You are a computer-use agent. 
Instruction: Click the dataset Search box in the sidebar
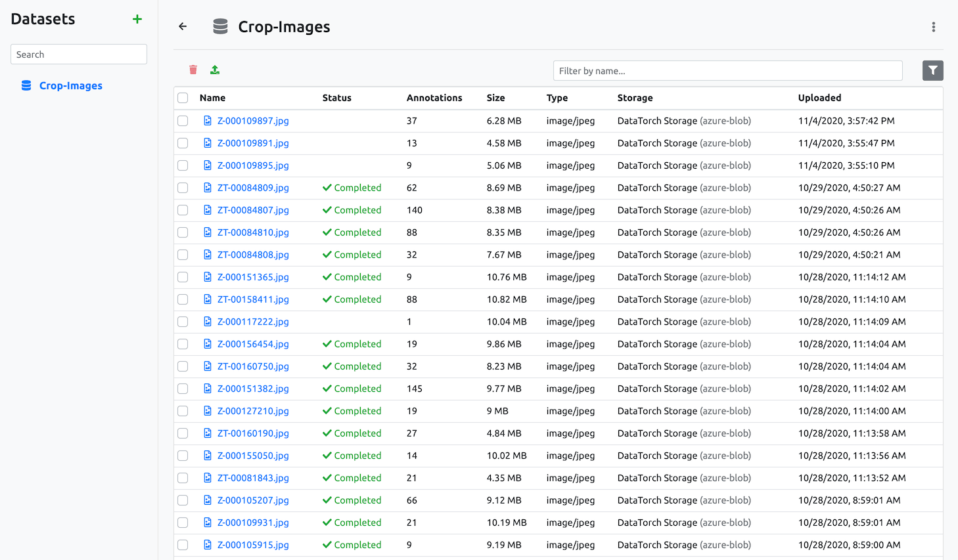point(78,54)
